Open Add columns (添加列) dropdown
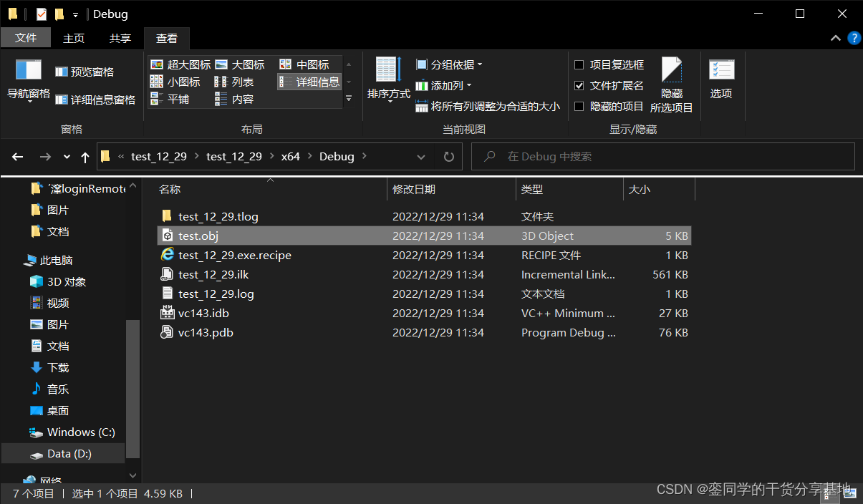Viewport: 863px width, 504px height. click(x=444, y=85)
